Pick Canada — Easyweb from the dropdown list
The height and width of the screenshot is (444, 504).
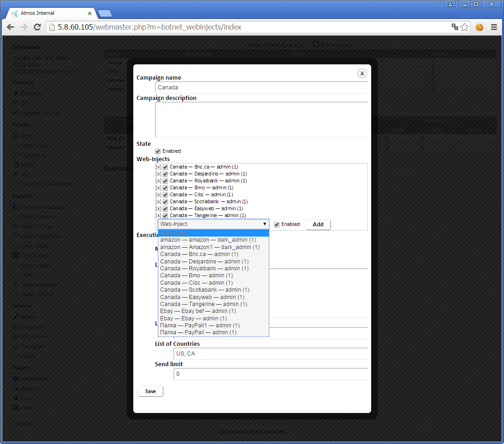coord(213,297)
